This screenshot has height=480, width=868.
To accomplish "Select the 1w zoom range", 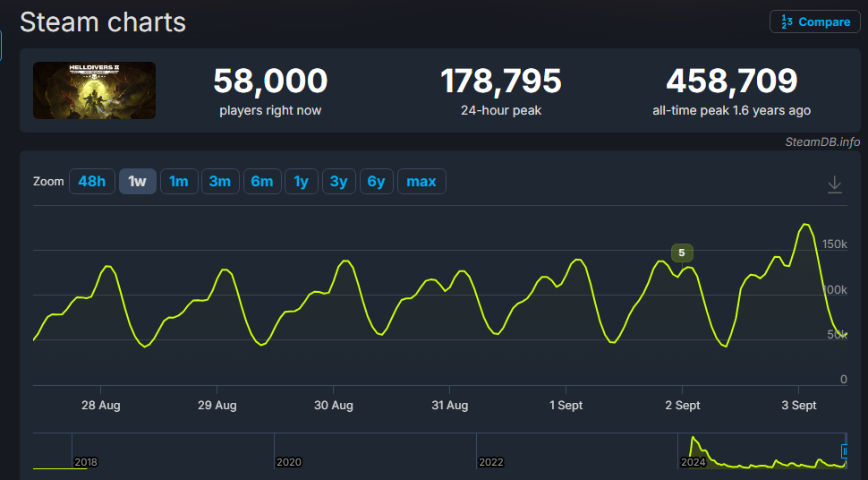I will pyautogui.click(x=137, y=181).
